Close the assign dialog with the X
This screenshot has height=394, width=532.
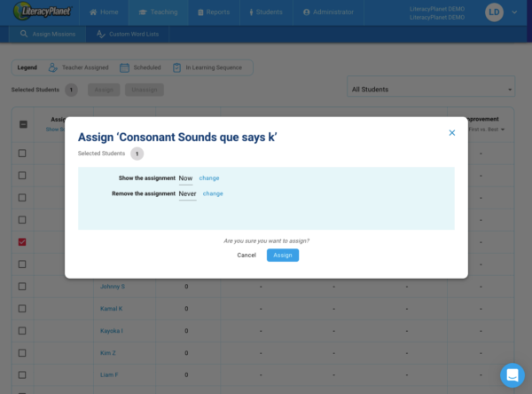point(451,133)
